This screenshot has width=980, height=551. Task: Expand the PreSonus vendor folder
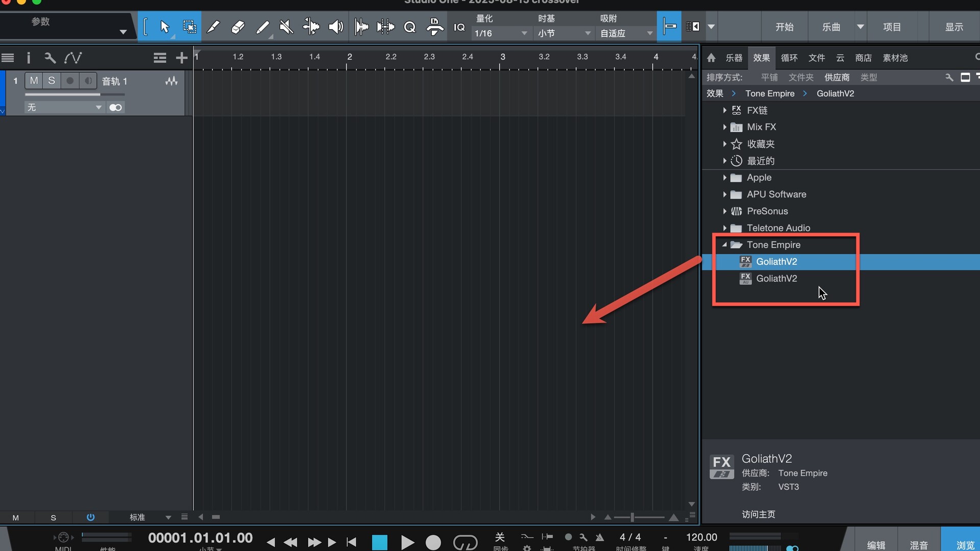click(724, 211)
